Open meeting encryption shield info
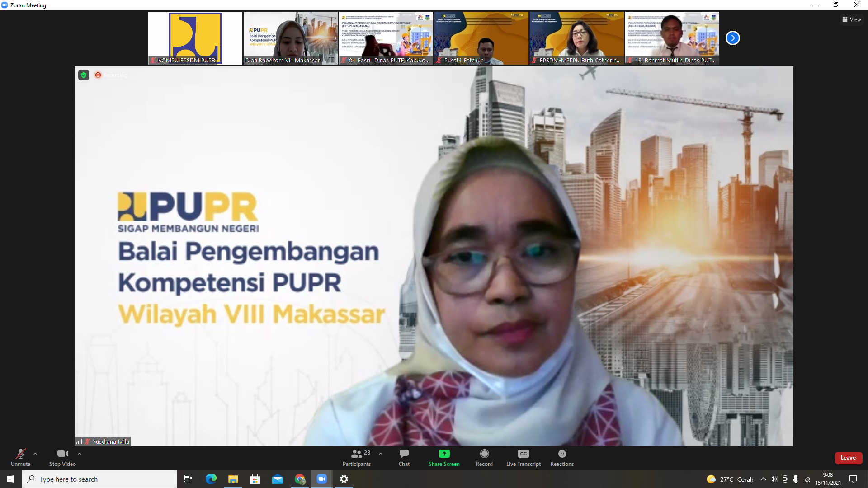The image size is (868, 488). point(84,75)
